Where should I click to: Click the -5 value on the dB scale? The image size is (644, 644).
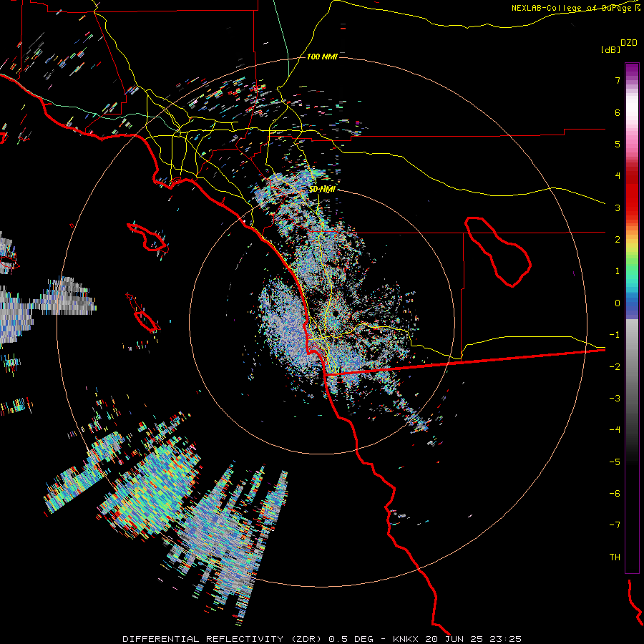tap(615, 462)
